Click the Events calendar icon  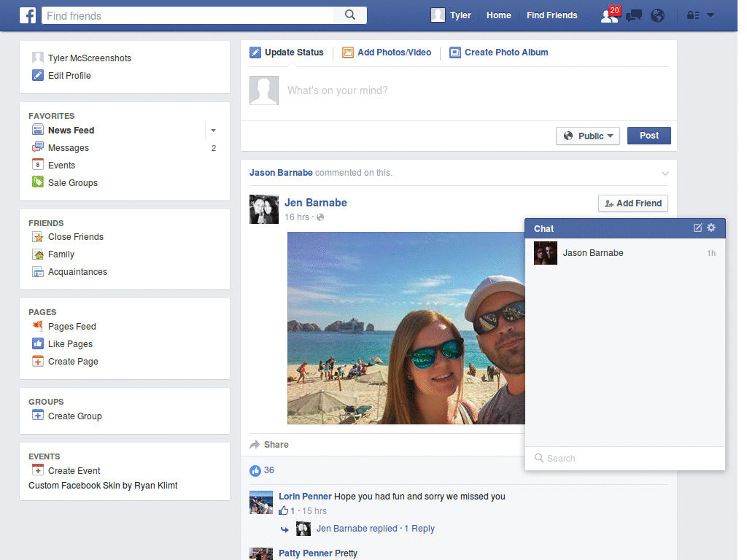tap(38, 165)
